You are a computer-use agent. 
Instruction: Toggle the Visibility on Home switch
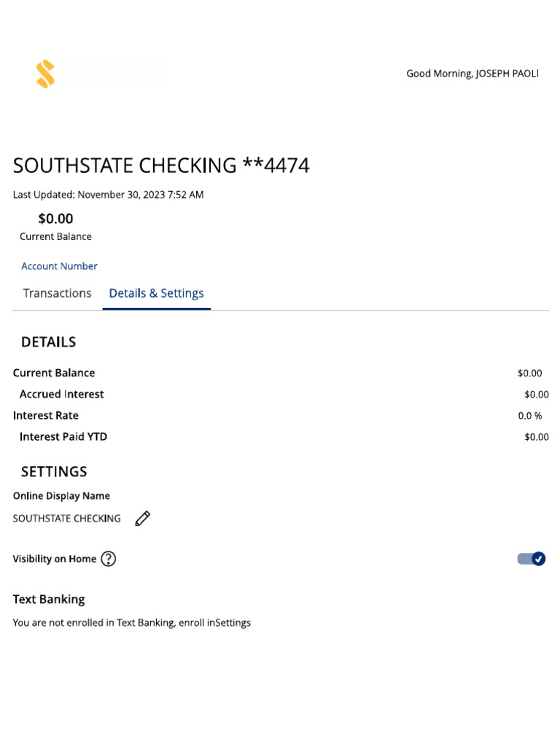(532, 559)
